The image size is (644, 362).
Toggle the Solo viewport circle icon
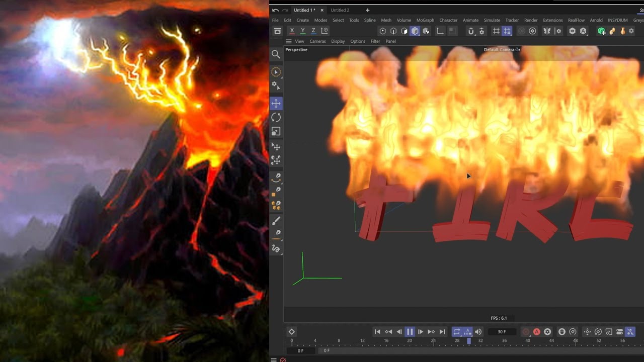click(x=522, y=31)
